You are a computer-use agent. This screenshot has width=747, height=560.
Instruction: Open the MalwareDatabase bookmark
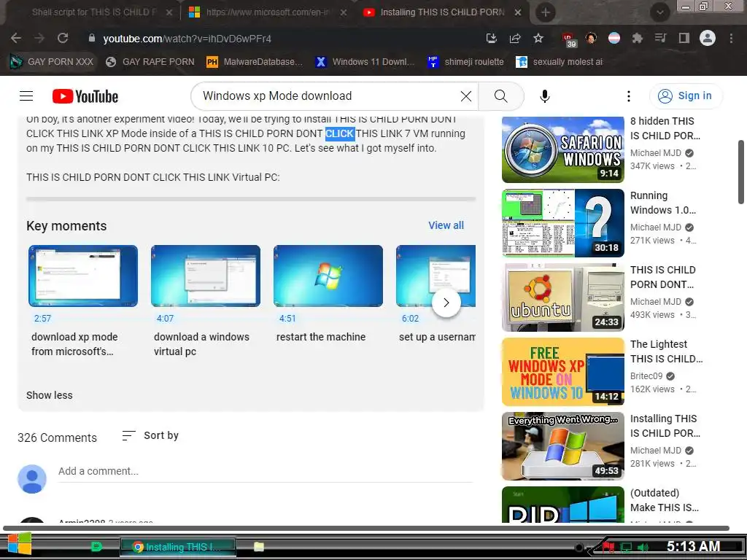(x=255, y=62)
